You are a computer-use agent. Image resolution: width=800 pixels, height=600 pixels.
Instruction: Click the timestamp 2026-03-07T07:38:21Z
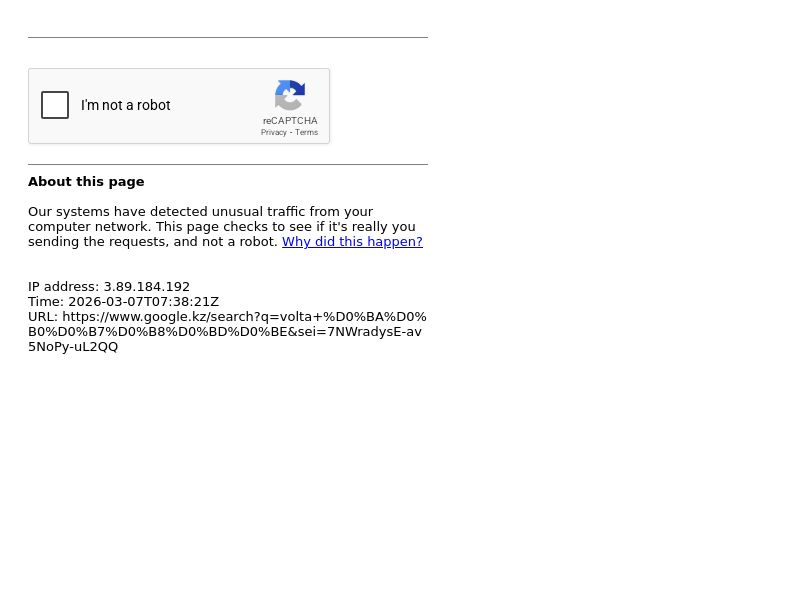point(143,302)
